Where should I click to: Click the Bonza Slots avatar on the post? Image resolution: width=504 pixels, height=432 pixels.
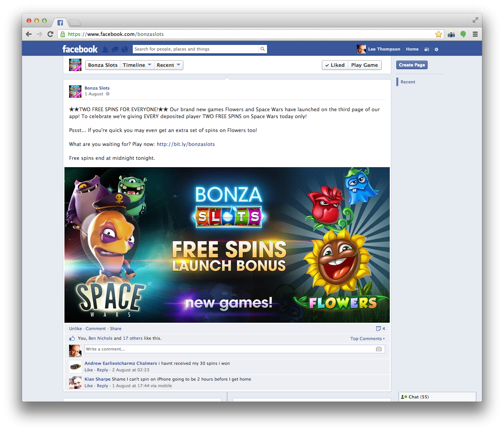pyautogui.click(x=75, y=91)
